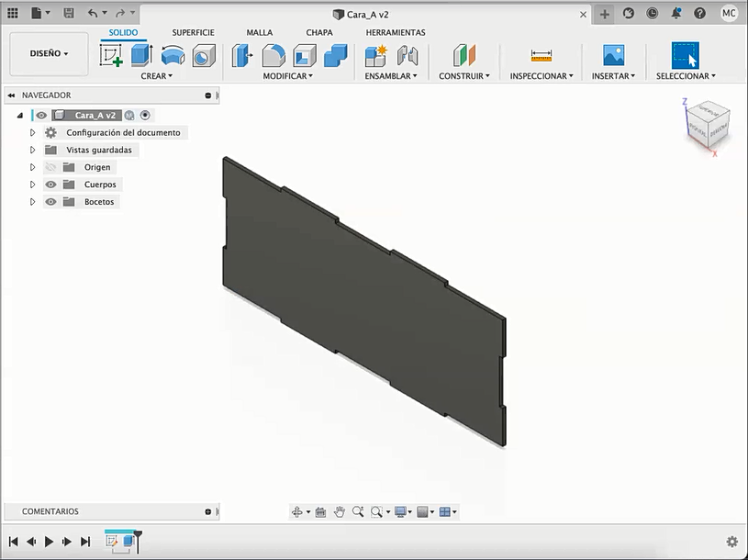Collapse the Cara_A v2 root node
Screen dimensions: 748x560
coord(20,115)
